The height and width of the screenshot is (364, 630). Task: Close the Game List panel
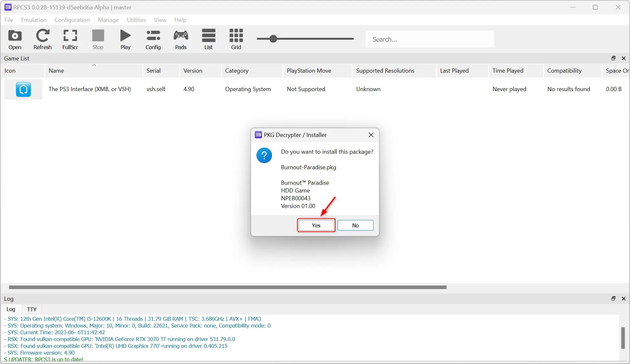(624, 58)
